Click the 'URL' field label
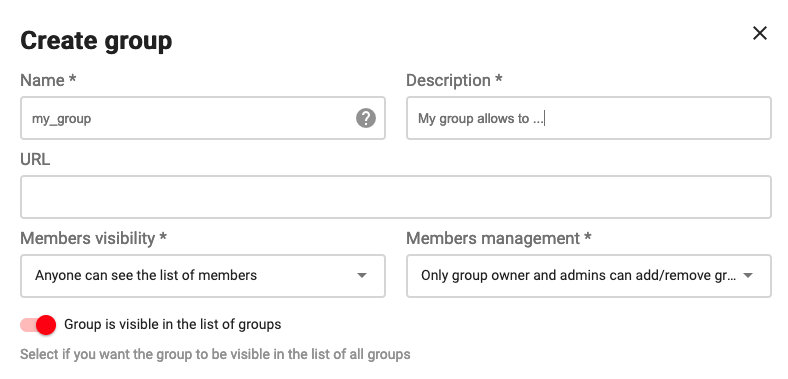This screenshot has height=379, width=788. tap(35, 159)
